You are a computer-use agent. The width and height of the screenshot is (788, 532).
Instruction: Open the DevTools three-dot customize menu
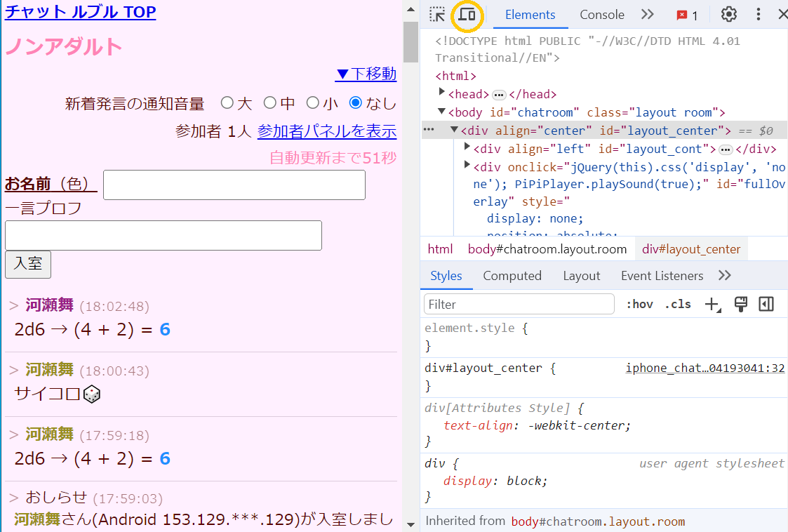[x=758, y=15]
